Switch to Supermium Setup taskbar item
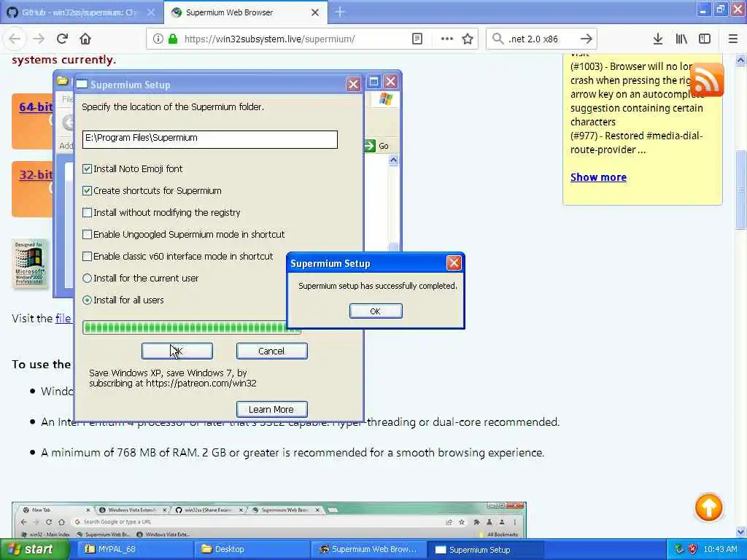 click(485, 549)
